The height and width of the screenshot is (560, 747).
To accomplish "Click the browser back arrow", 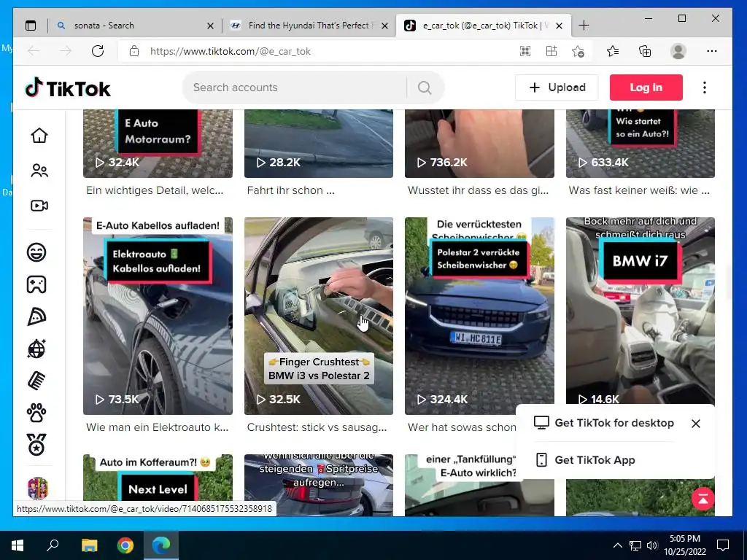I will [34, 51].
